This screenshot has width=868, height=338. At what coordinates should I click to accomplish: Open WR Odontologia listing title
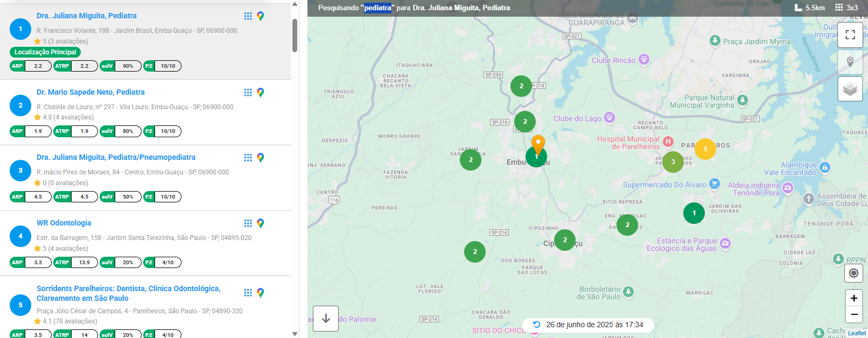[64, 223]
